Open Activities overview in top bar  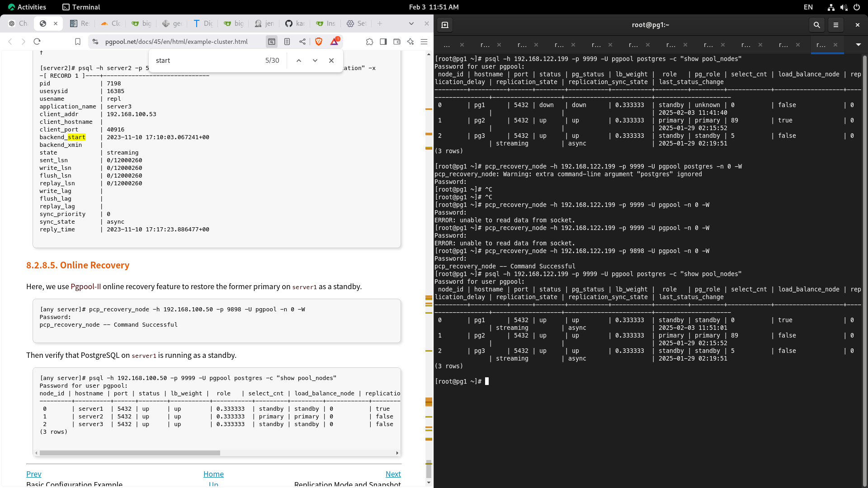pyautogui.click(x=27, y=7)
